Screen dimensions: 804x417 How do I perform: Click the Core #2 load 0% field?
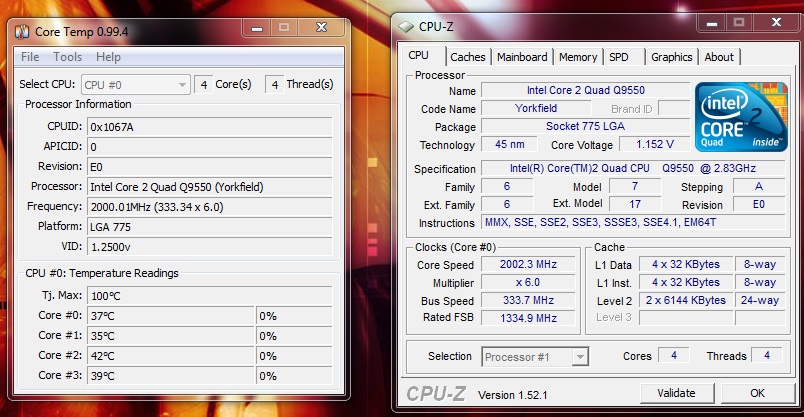click(x=294, y=356)
